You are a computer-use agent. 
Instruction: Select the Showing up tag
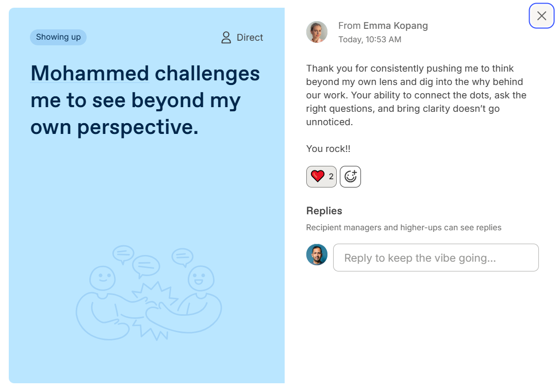pyautogui.click(x=58, y=37)
